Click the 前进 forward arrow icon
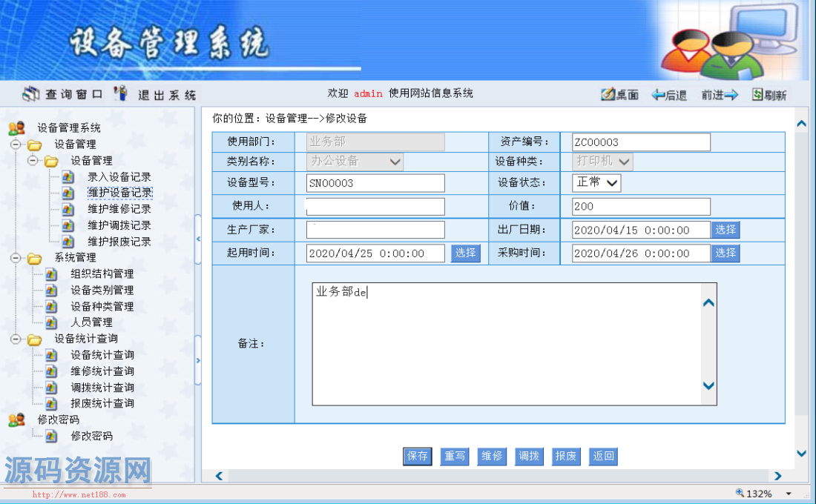Viewport: 816px width, 504px height. [731, 95]
